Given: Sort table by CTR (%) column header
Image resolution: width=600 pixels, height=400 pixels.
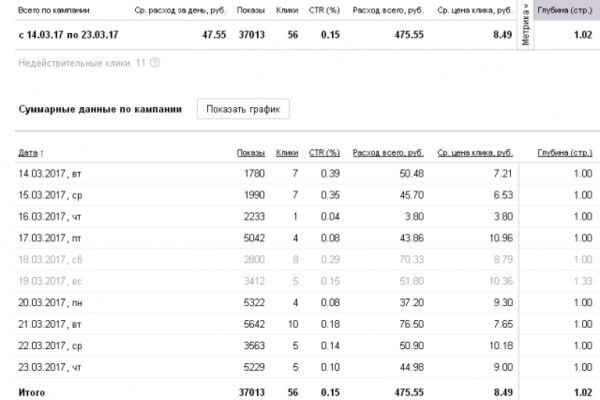Looking at the screenshot, I should 324,153.
